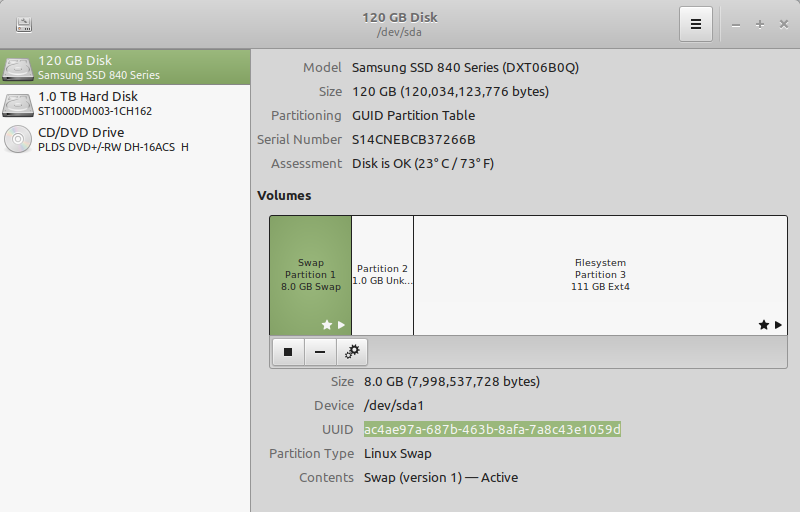Select the 1.0 TB Hard Disk entry
This screenshot has height=512, width=800.
pyautogui.click(x=125, y=104)
